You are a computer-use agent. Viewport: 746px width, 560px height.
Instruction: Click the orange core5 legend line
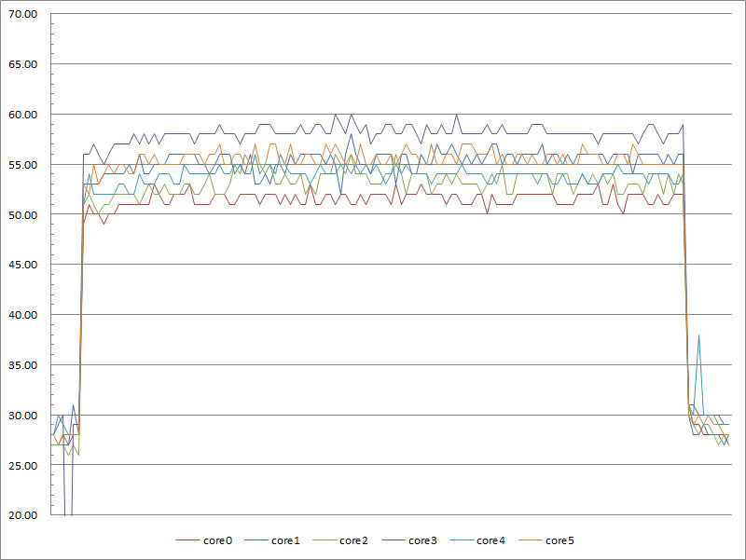[530, 540]
